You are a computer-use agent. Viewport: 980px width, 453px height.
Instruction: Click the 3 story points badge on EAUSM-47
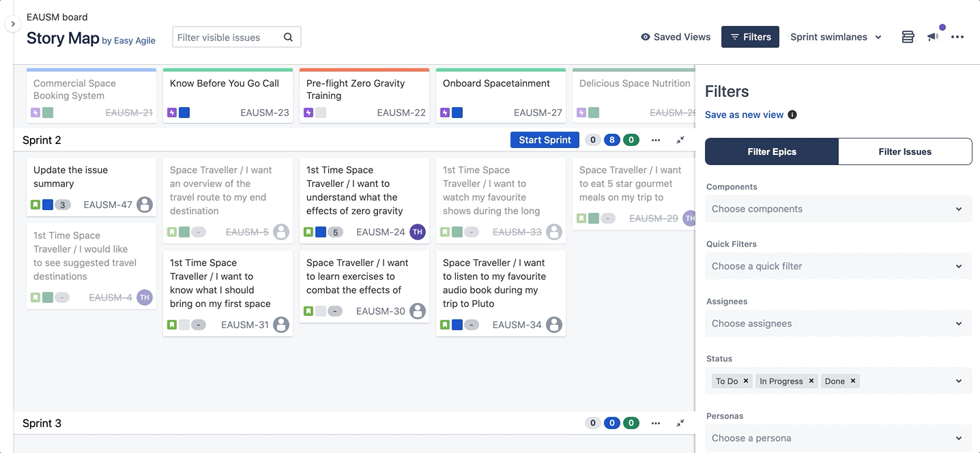[62, 205]
